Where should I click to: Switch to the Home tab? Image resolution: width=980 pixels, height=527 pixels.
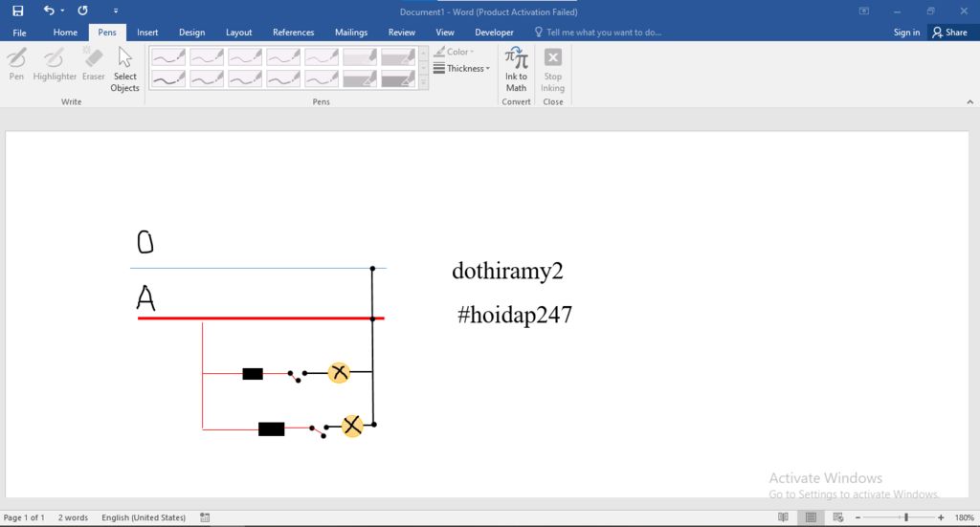pyautogui.click(x=65, y=33)
